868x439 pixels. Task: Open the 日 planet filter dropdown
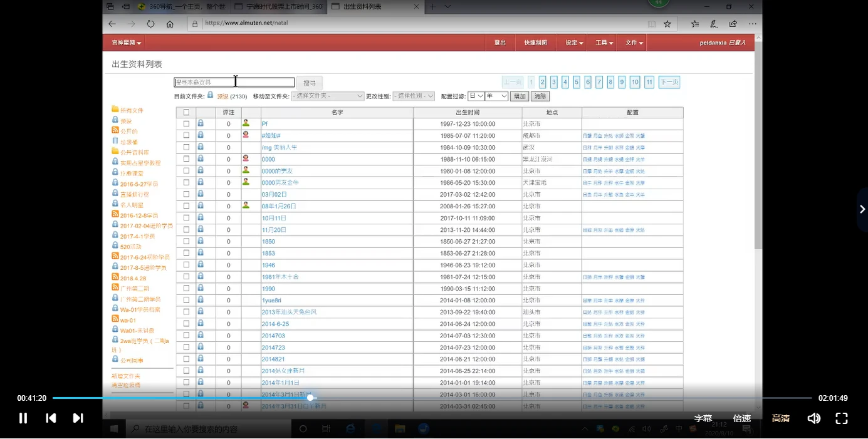pos(476,96)
